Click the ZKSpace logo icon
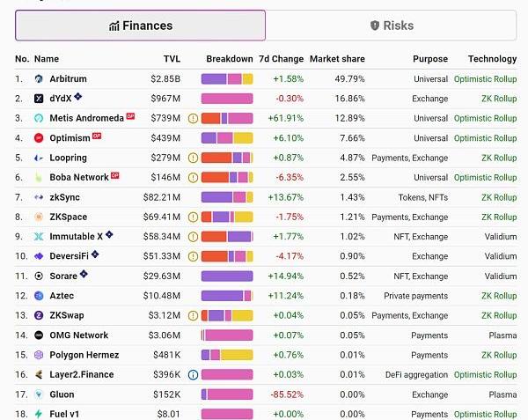Viewport: 528px width, 420px height. 39,217
